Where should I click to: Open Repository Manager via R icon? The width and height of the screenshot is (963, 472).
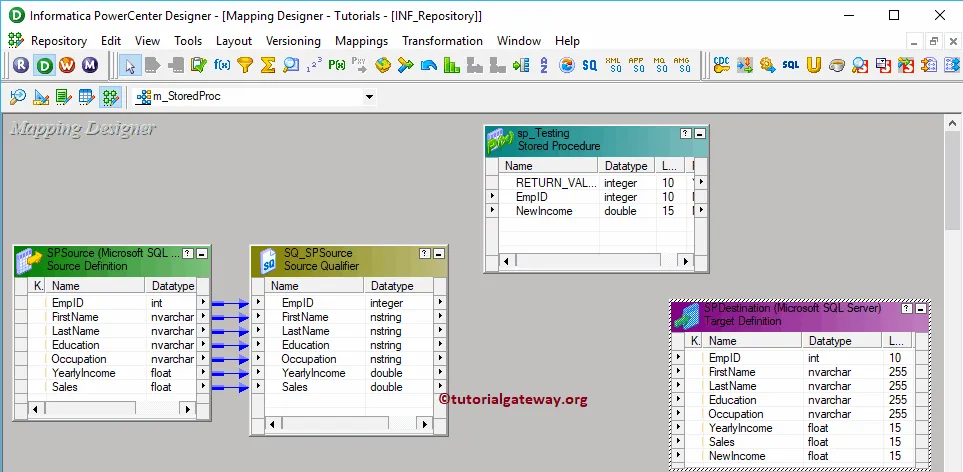pos(22,65)
